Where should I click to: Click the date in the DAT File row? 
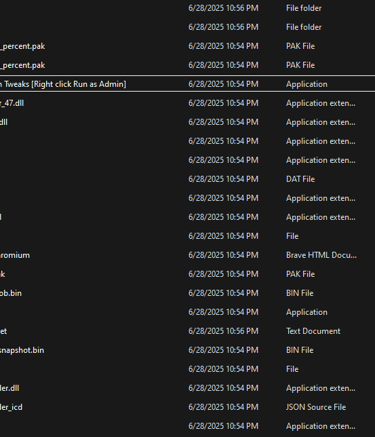tap(223, 179)
